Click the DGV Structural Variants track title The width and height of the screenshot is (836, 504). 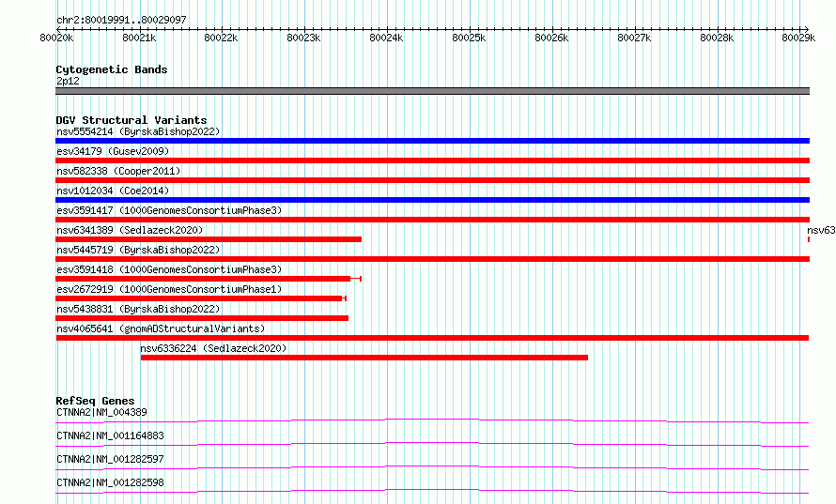pyautogui.click(x=132, y=120)
